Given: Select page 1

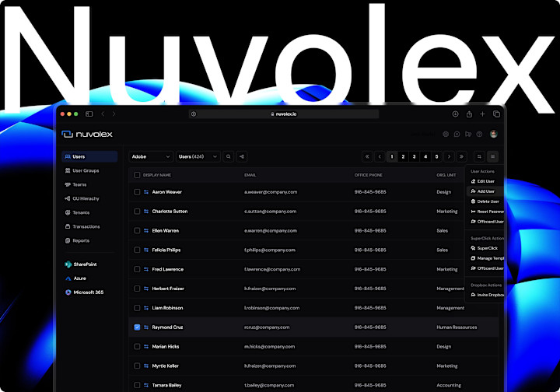Looking at the screenshot, I should (392, 157).
